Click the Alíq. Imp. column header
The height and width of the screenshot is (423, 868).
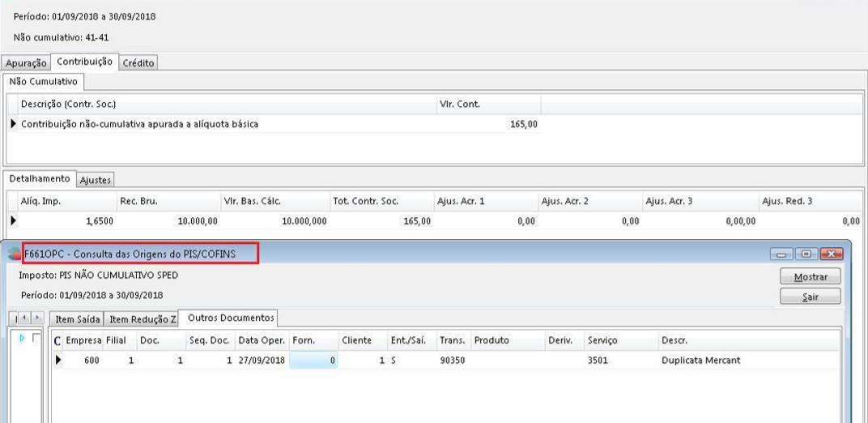(x=67, y=201)
